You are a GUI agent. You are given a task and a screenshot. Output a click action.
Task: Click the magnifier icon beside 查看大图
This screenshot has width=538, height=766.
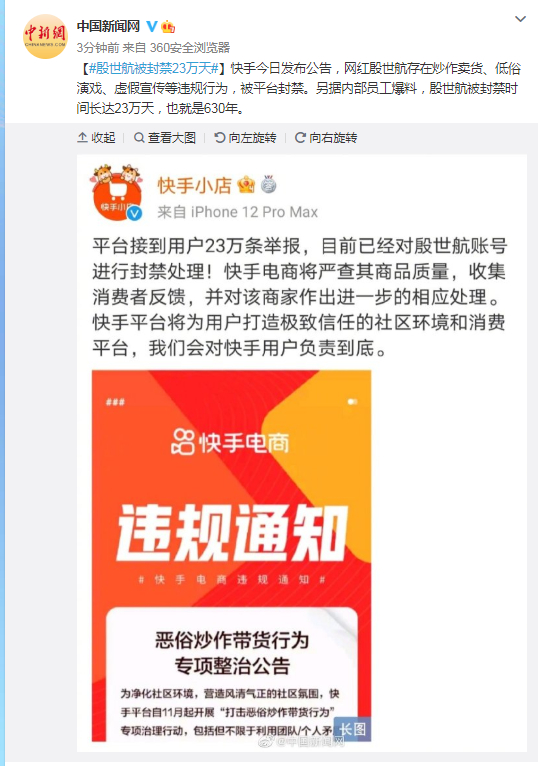click(139, 138)
